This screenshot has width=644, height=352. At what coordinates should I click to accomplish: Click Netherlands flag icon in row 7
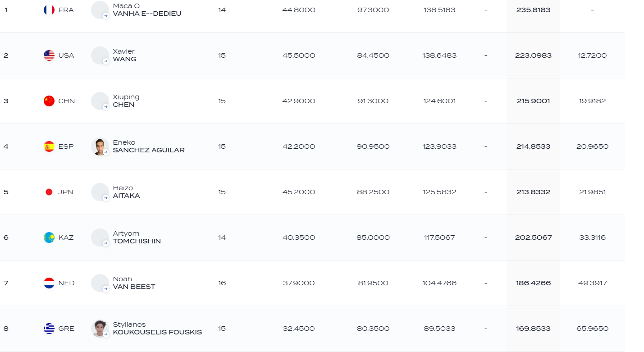49,283
